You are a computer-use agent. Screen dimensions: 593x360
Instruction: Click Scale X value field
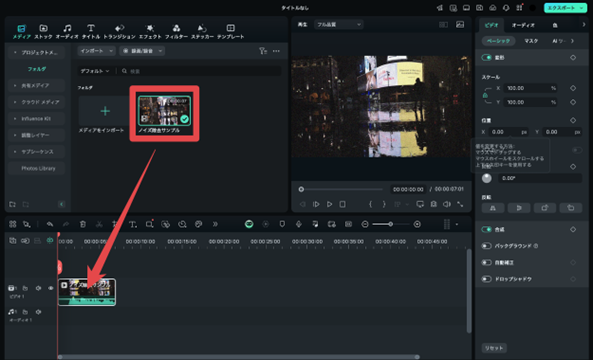point(531,88)
